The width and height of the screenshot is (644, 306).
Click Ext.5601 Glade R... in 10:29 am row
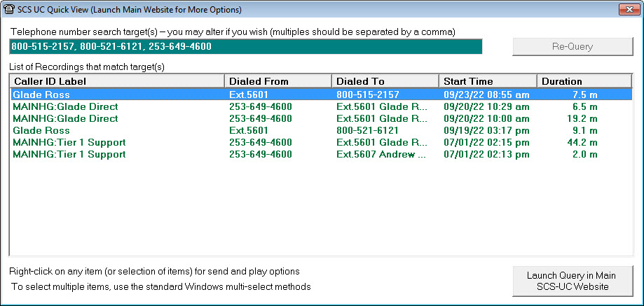coord(382,106)
